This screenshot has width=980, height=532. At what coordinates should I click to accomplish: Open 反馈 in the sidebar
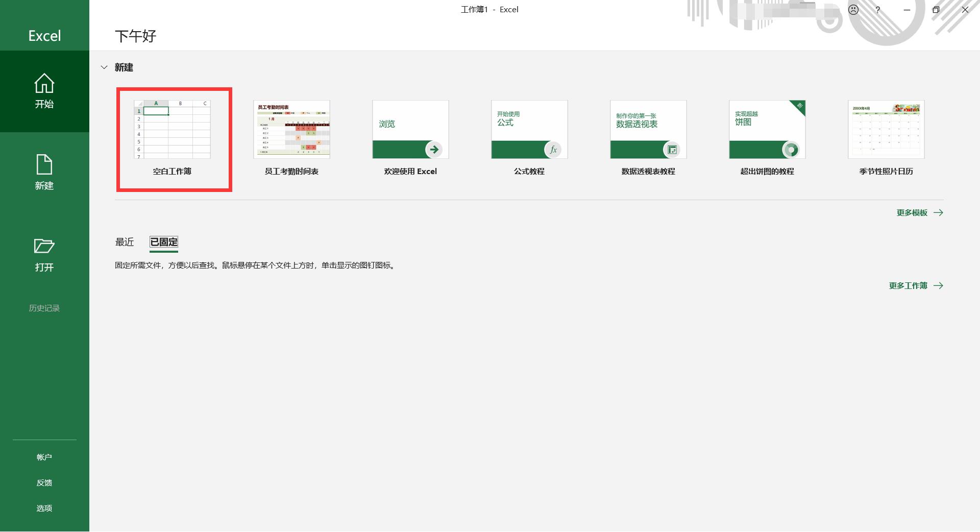[x=44, y=482]
